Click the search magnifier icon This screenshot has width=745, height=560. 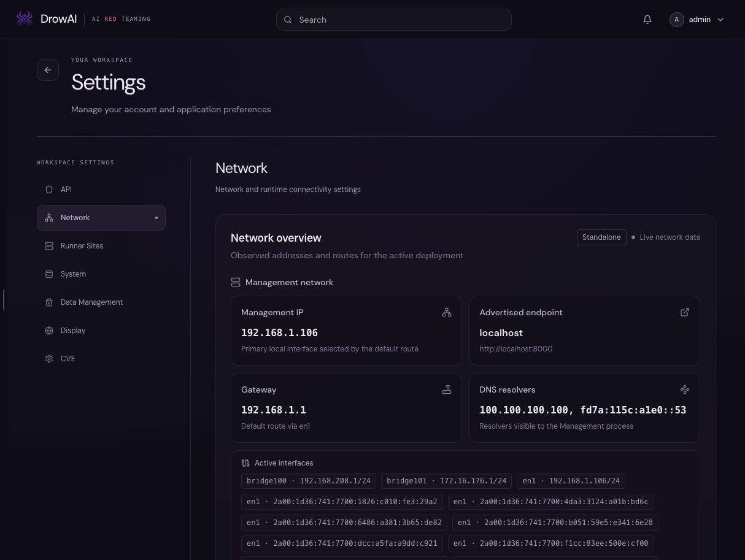[x=288, y=20]
